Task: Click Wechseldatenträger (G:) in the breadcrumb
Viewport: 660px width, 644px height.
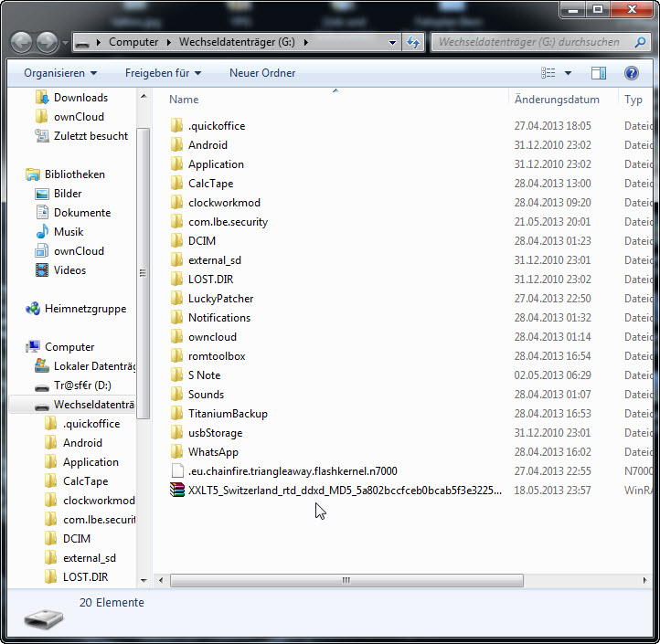Action: click(x=237, y=42)
